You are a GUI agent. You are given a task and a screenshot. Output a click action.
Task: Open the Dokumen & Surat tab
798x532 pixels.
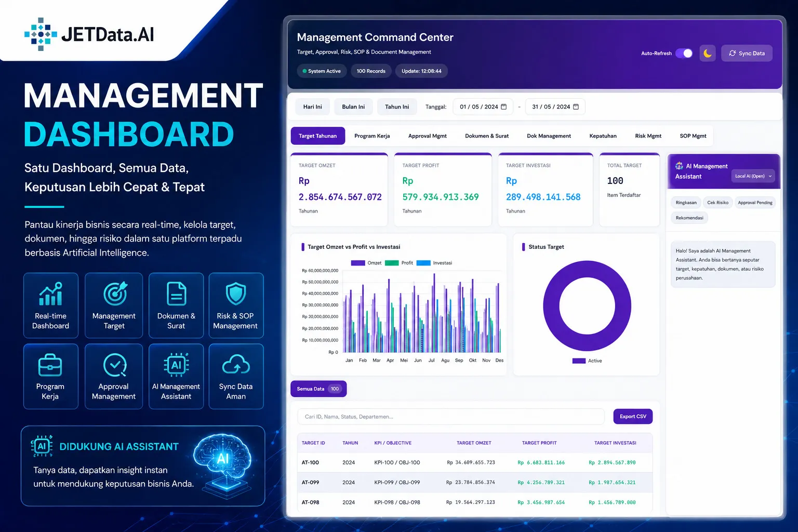(x=487, y=136)
